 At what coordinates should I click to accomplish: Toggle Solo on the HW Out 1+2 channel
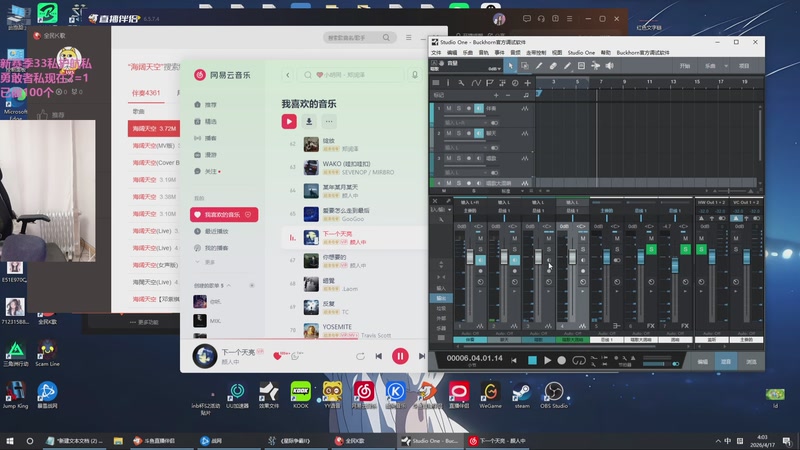point(702,249)
